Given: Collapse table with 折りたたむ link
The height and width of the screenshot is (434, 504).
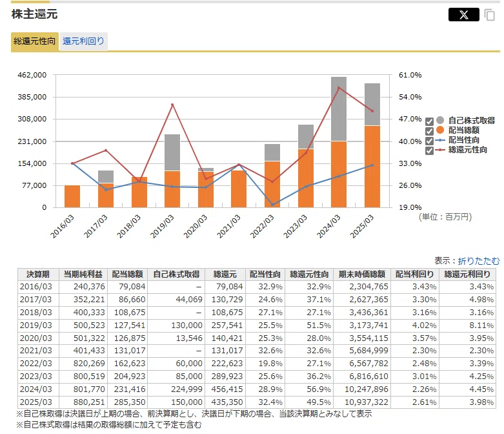Looking at the screenshot, I should click(x=479, y=261).
